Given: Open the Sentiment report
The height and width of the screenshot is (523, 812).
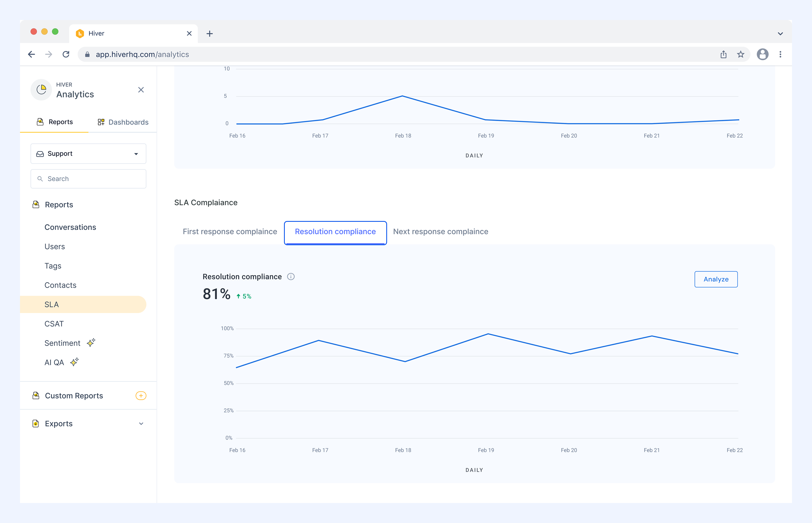Looking at the screenshot, I should (63, 343).
